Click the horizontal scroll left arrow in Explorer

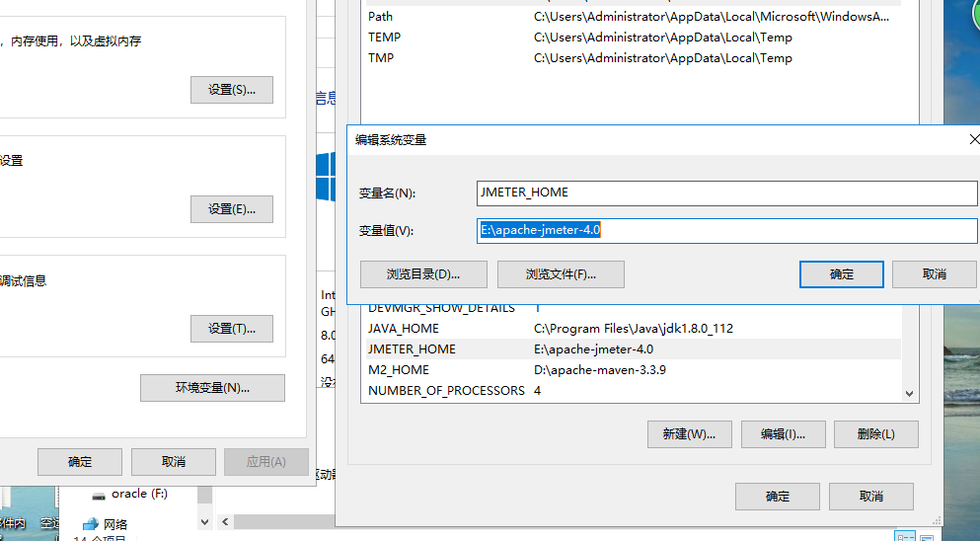[225, 521]
